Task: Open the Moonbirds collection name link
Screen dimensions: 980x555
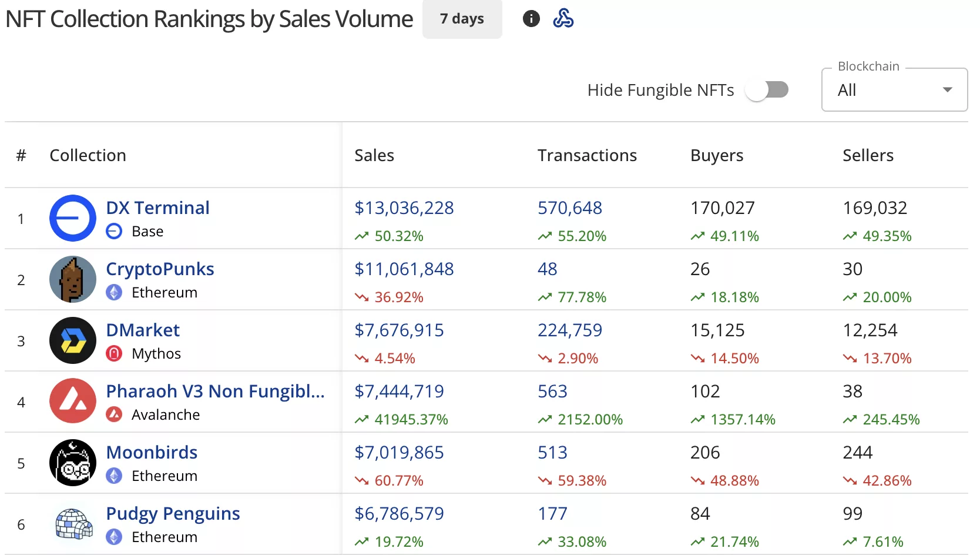Action: coord(152,452)
